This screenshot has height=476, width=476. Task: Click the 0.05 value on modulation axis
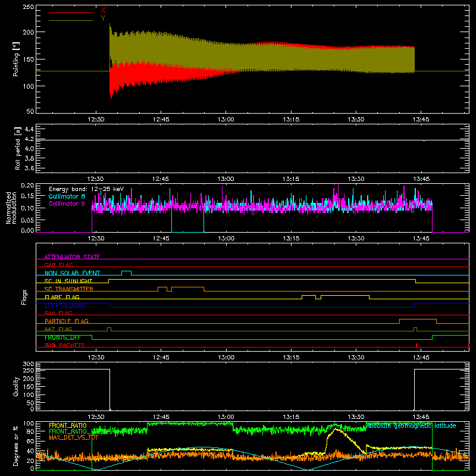pyautogui.click(x=27, y=220)
